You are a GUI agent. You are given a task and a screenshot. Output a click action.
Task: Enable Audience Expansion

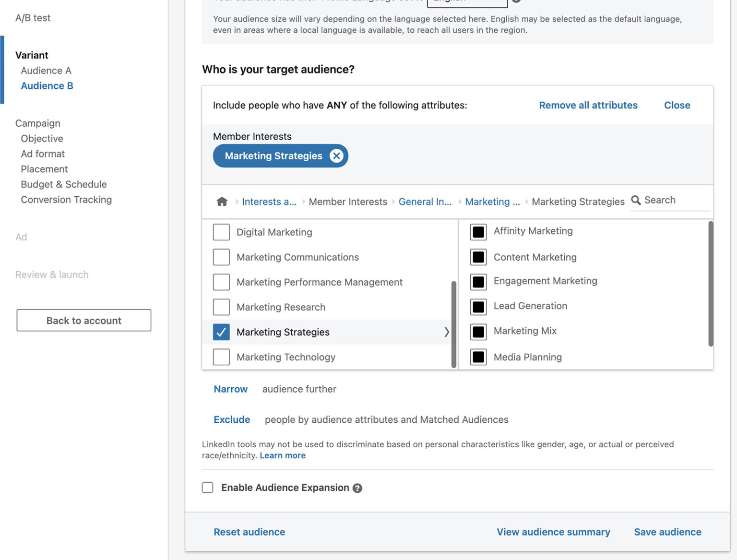tap(207, 487)
